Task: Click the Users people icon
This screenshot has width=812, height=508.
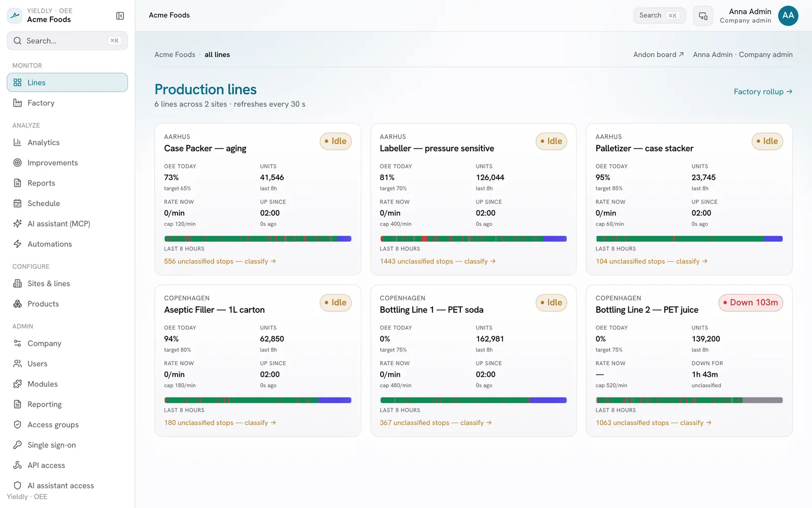Action: click(x=17, y=364)
